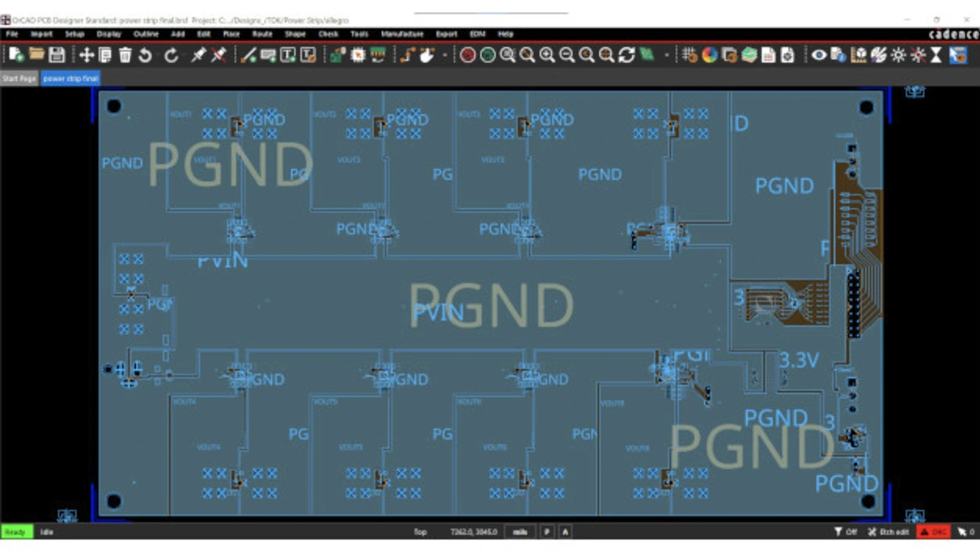This screenshot has height=552, width=980.
Task: Open the filter Off selector
Action: pos(846,532)
